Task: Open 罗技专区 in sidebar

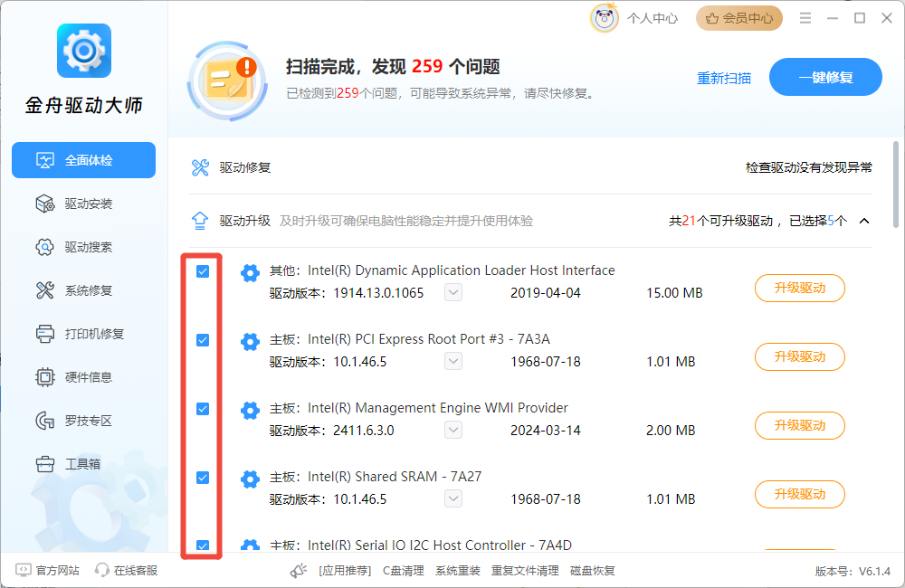Action: pyautogui.click(x=83, y=421)
